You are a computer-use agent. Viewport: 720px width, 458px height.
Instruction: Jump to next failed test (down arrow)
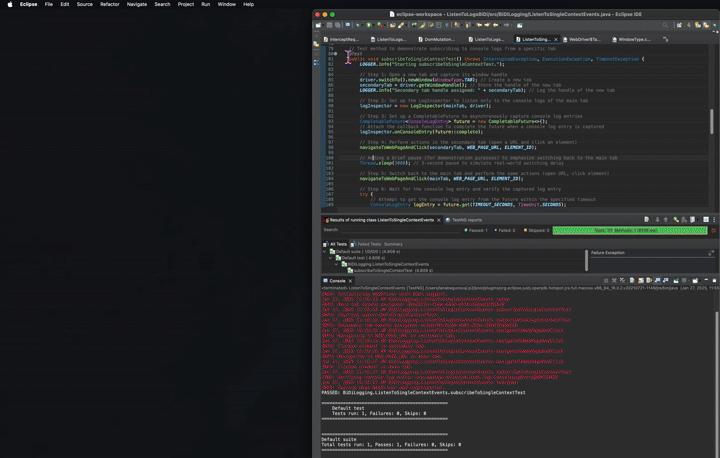click(x=657, y=220)
